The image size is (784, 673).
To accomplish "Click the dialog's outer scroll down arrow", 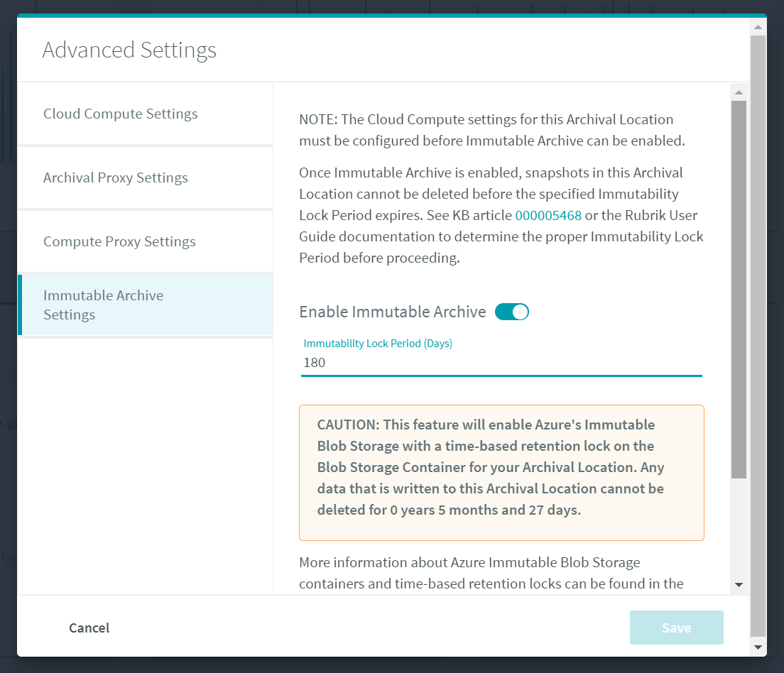I will [758, 647].
